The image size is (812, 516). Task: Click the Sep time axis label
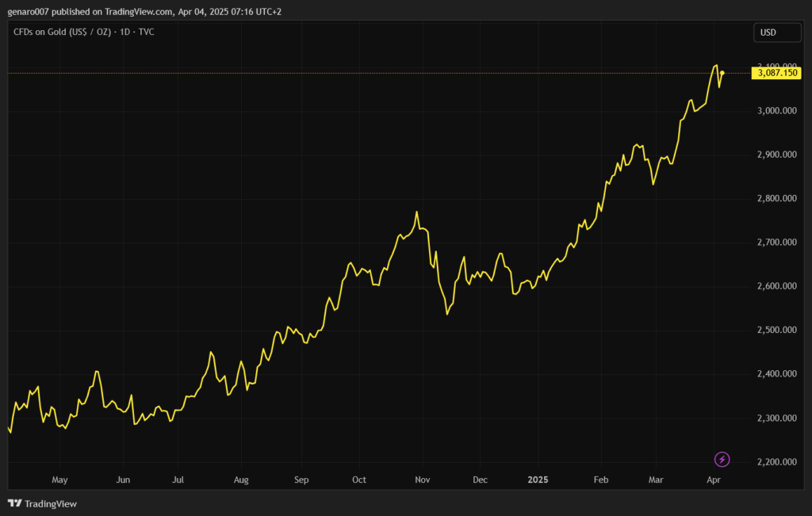[x=301, y=480]
